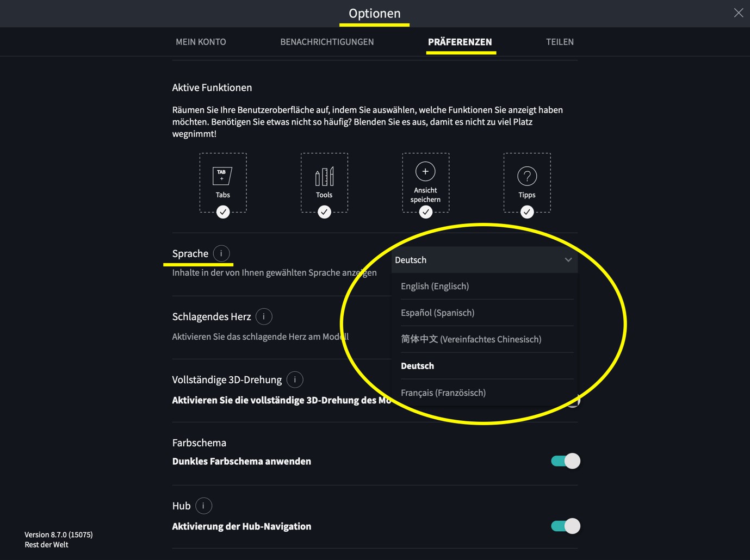Select the Tools feature icon
Image resolution: width=750 pixels, height=560 pixels.
coord(324,176)
